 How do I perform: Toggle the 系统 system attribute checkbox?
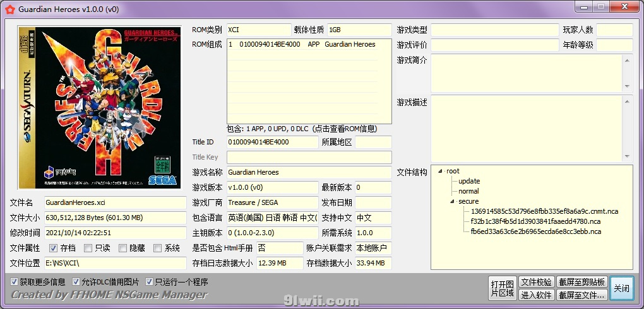[157, 248]
